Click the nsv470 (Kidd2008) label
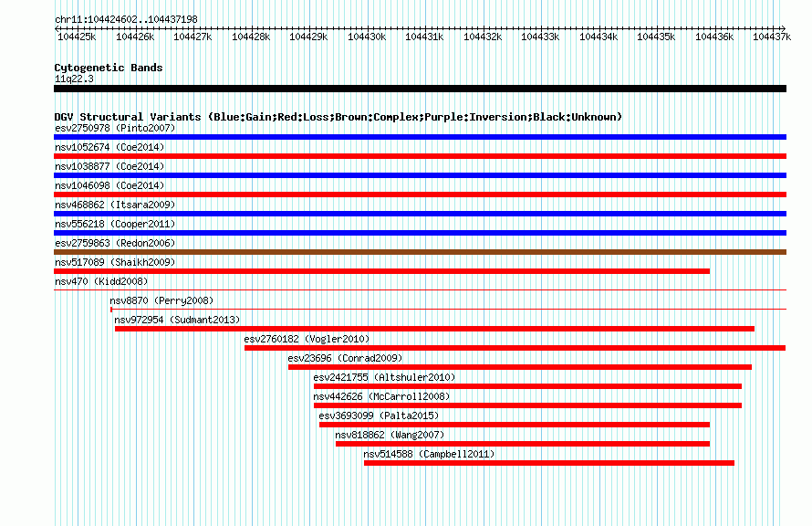The image size is (812, 526). click(101, 281)
